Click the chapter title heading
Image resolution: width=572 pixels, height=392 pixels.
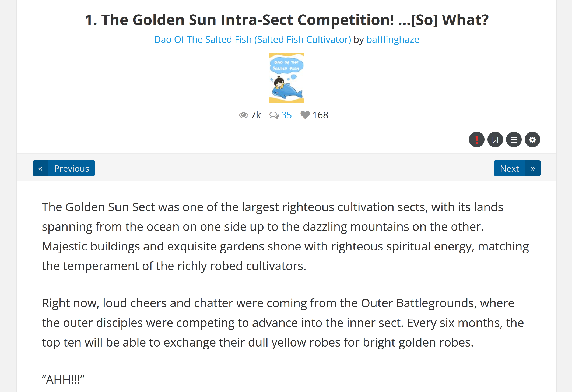click(x=286, y=20)
